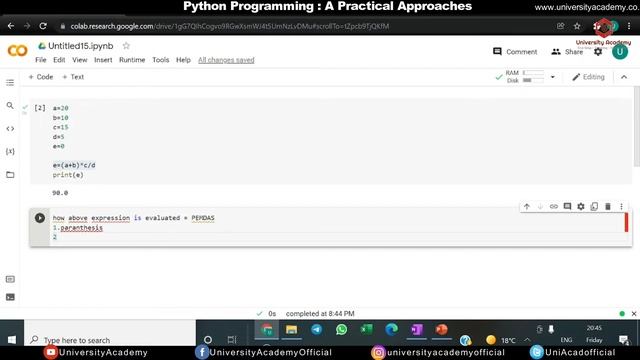Close the status bar with X
Viewport: 640px width, 360px height.
click(634, 314)
